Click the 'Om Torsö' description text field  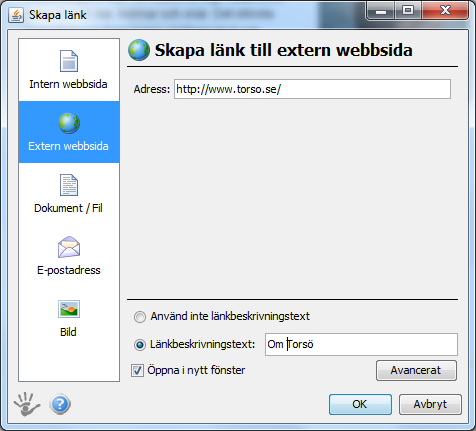click(x=361, y=344)
